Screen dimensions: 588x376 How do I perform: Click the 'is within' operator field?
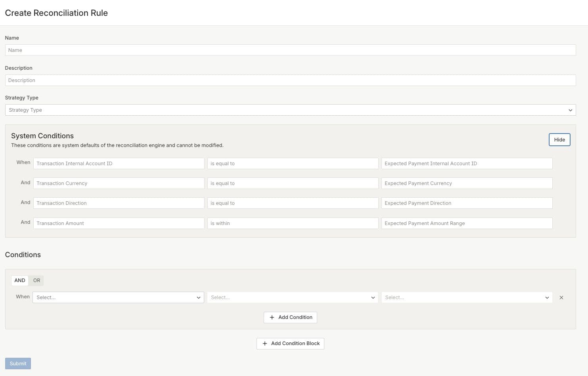tap(293, 223)
